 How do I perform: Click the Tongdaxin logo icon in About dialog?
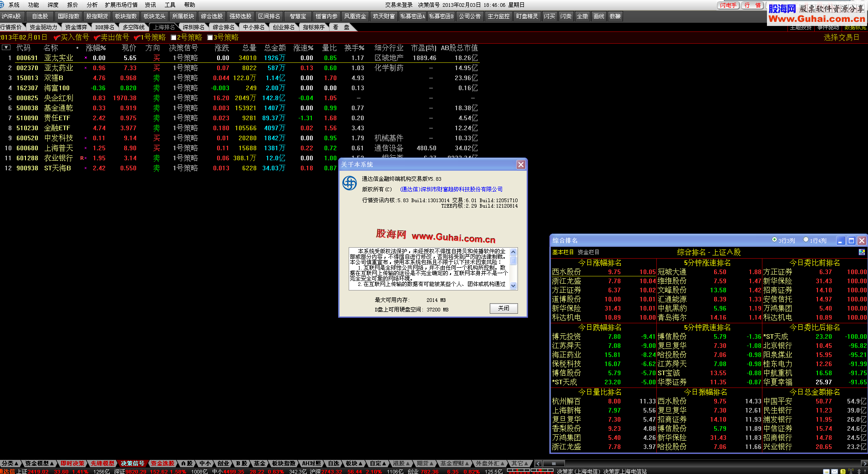point(350,183)
